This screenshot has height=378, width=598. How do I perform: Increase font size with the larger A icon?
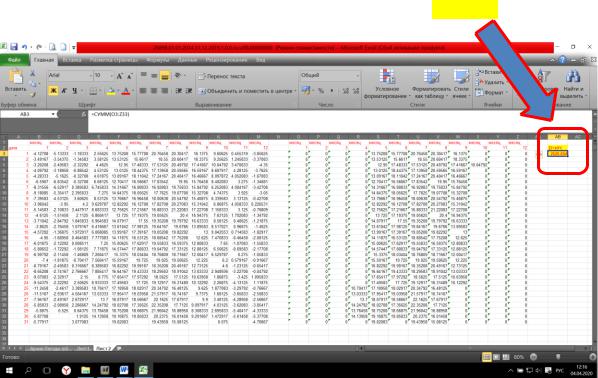[119, 76]
